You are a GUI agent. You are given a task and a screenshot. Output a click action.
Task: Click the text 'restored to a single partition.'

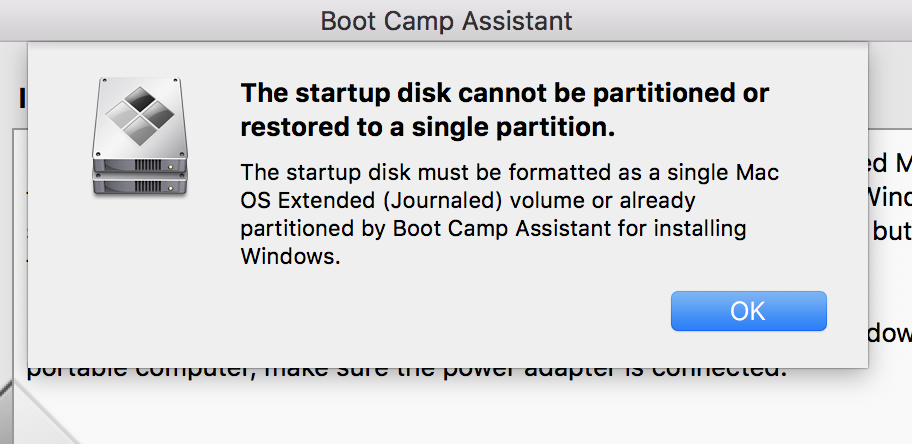(x=427, y=128)
